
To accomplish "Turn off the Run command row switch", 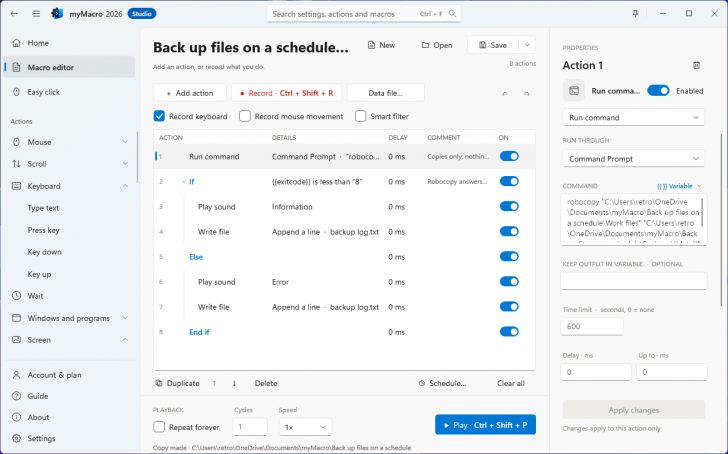I will [x=509, y=156].
